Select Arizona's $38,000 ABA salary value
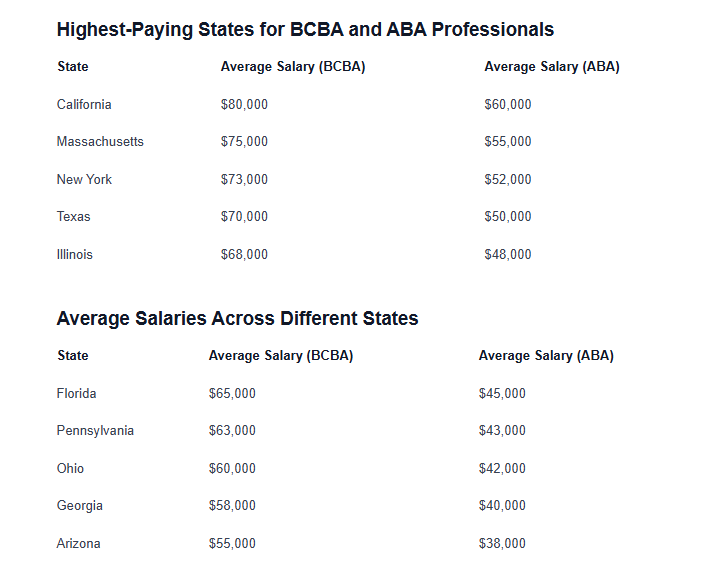711x576 pixels. [502, 544]
